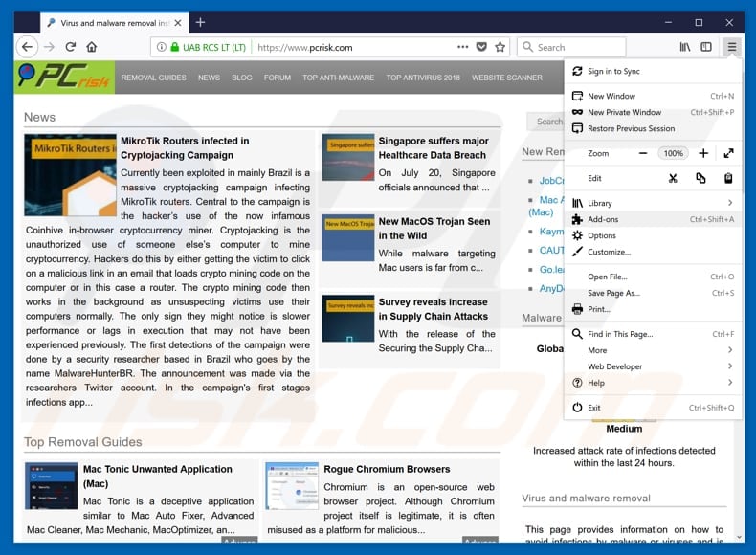Open MikroTik Routers Cryptojacking article headline
The height and width of the screenshot is (555, 756).
(x=185, y=148)
